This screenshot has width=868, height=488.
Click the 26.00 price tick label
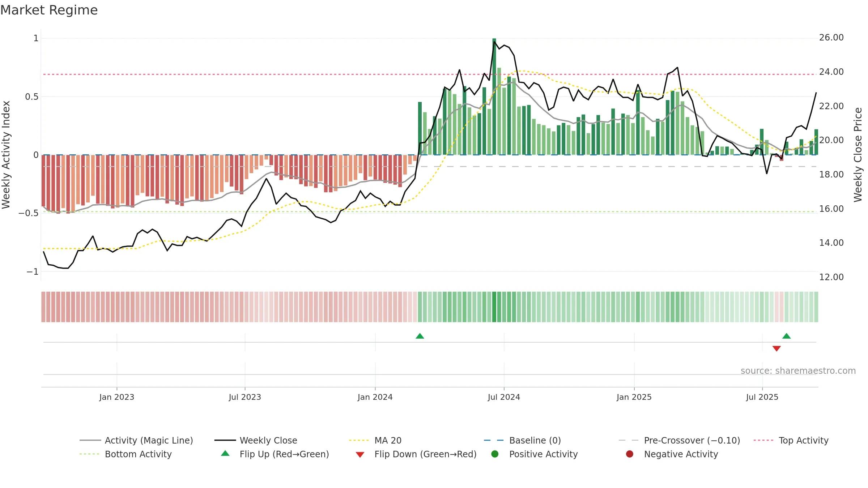[x=831, y=38]
